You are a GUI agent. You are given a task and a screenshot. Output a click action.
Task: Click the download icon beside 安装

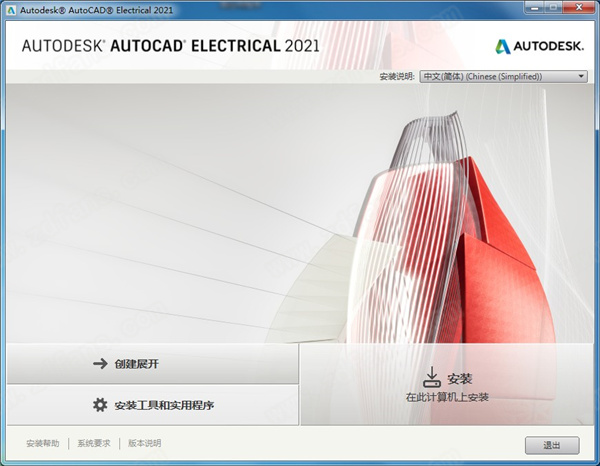(432, 377)
